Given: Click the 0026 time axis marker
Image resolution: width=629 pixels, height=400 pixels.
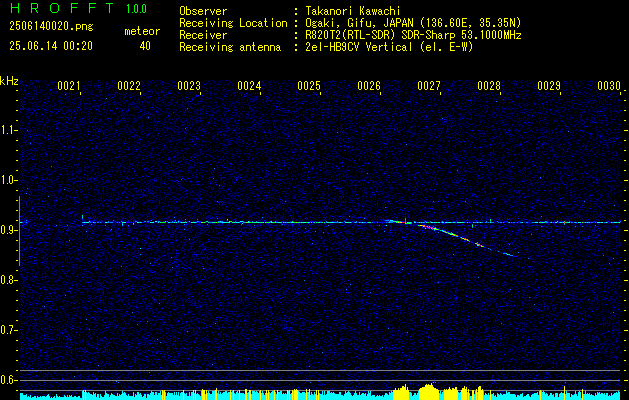Looking at the screenshot, I should coord(369,85).
